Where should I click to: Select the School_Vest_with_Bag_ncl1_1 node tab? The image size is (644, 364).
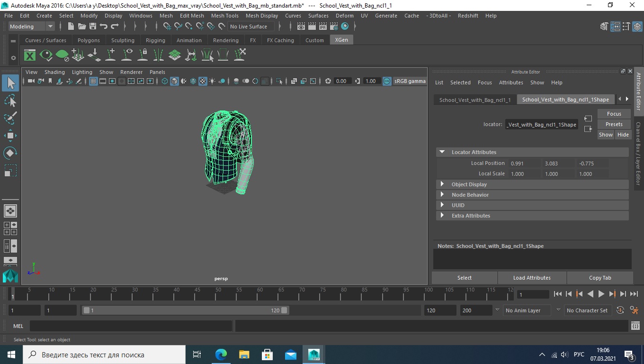click(x=475, y=100)
